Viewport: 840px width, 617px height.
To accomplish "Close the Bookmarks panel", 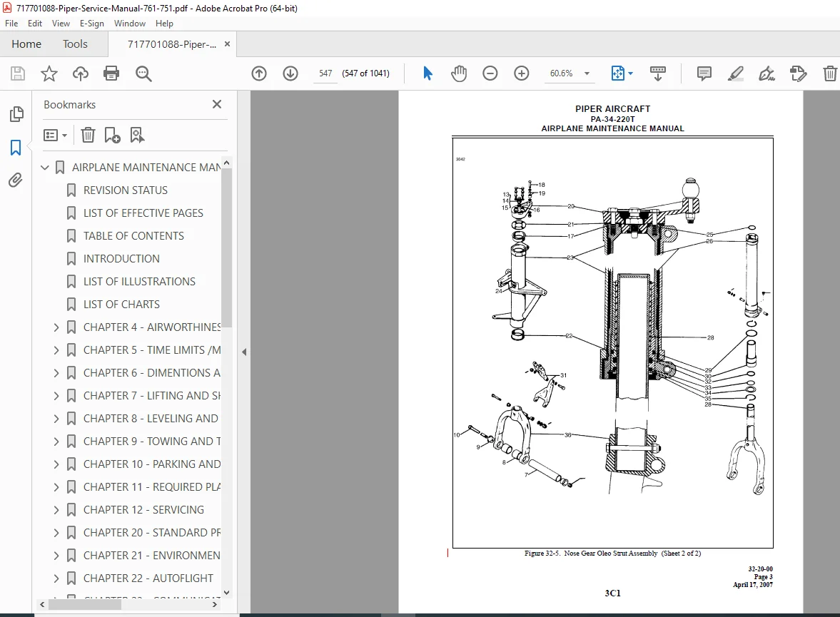I will pos(217,104).
